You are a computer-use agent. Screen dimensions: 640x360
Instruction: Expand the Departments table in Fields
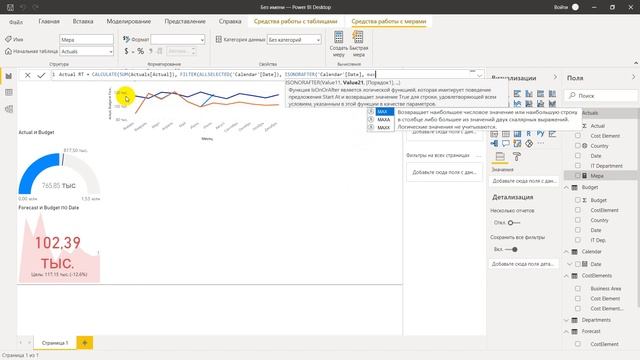tap(566, 320)
